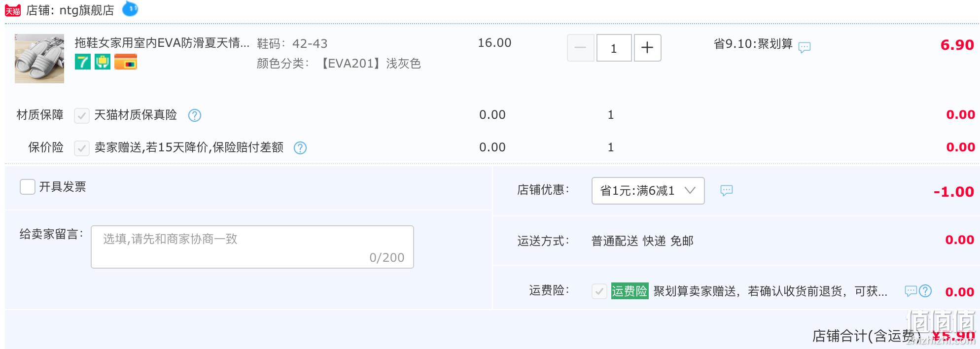The image size is (980, 349).
Task: Open the 省1元:满6减1 discount dropdown
Action: click(x=648, y=191)
